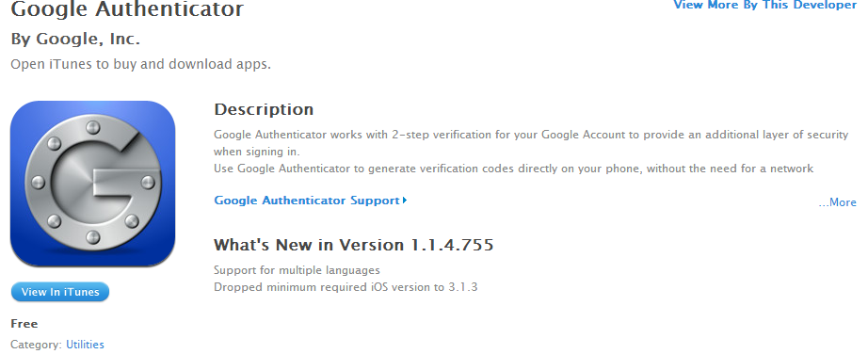Click the Category label text
The image size is (868, 354).
tap(37, 344)
